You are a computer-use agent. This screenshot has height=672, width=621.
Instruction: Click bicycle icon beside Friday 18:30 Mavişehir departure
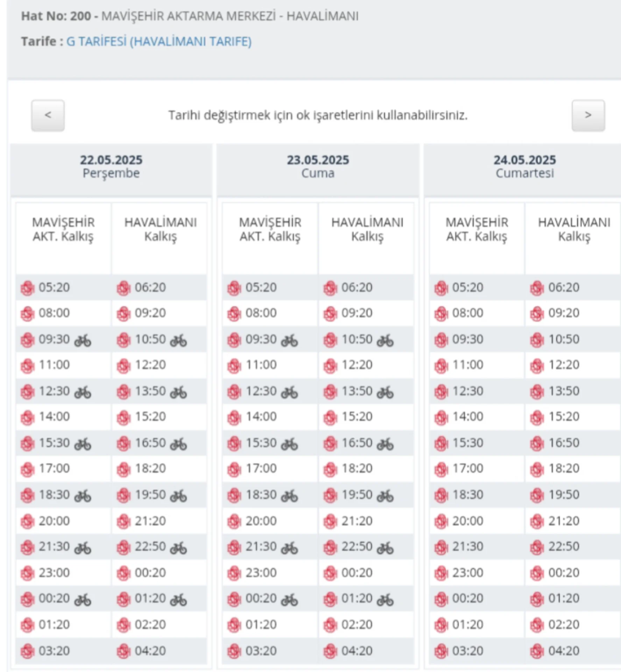coord(289,496)
